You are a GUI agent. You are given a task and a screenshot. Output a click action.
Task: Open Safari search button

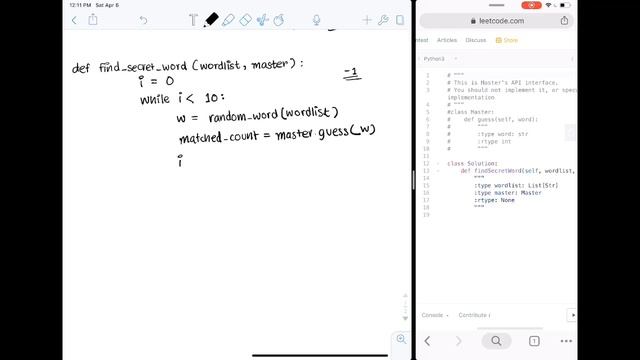click(496, 341)
